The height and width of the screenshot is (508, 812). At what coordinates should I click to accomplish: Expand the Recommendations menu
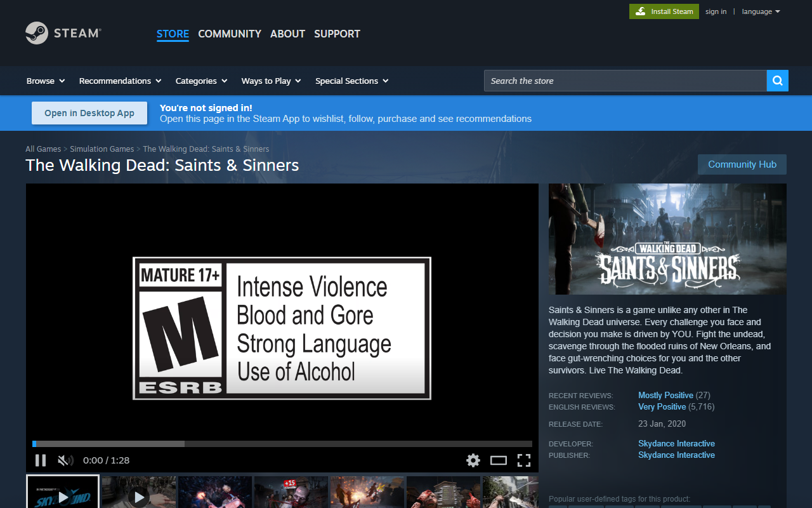[120, 81]
